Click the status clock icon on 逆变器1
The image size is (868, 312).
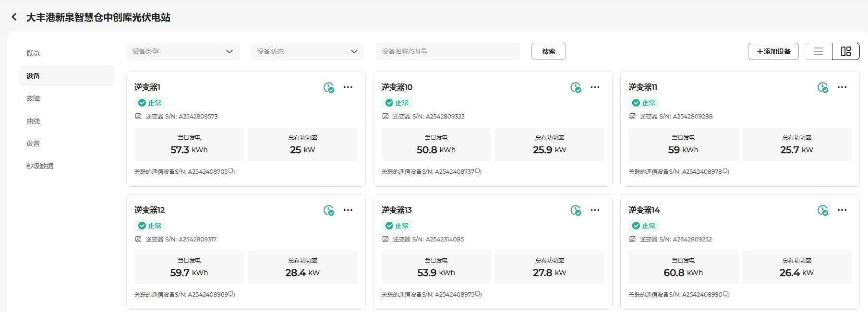(x=328, y=87)
